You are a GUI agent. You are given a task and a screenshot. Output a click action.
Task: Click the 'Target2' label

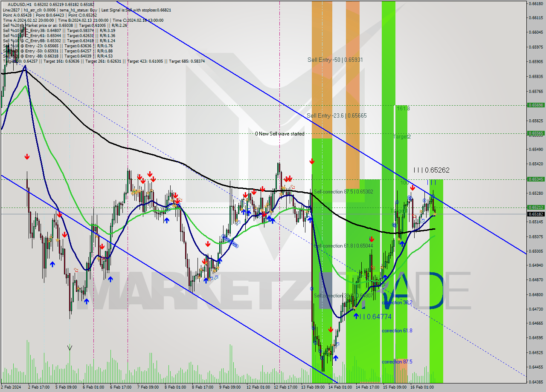(x=402, y=137)
